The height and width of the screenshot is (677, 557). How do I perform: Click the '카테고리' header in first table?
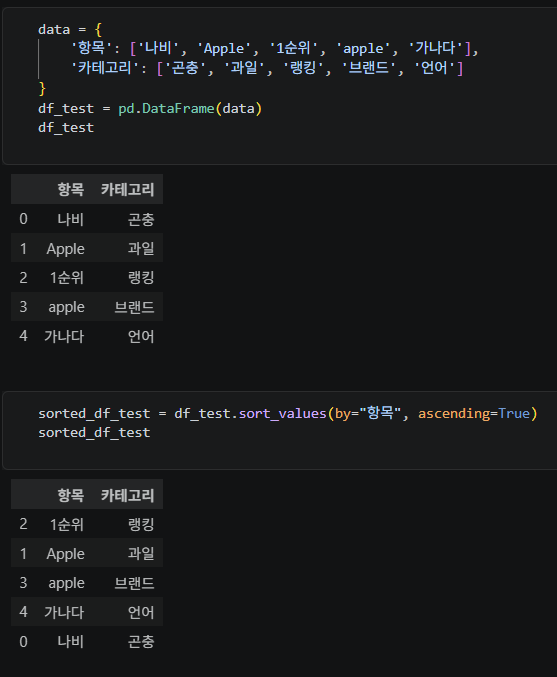coord(127,190)
